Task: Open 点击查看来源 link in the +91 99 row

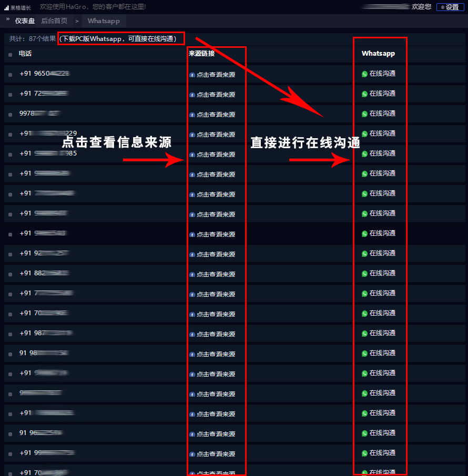Action: click(x=216, y=454)
